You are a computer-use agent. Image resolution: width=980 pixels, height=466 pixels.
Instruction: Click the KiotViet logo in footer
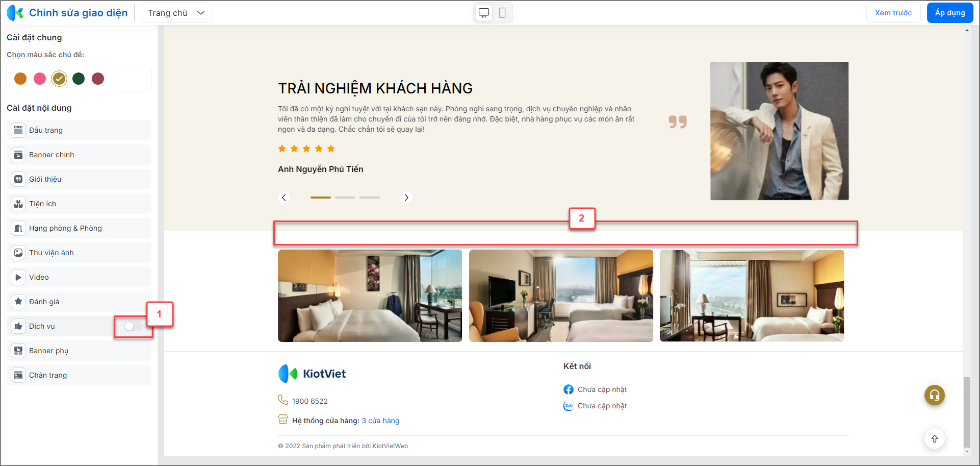coord(312,374)
